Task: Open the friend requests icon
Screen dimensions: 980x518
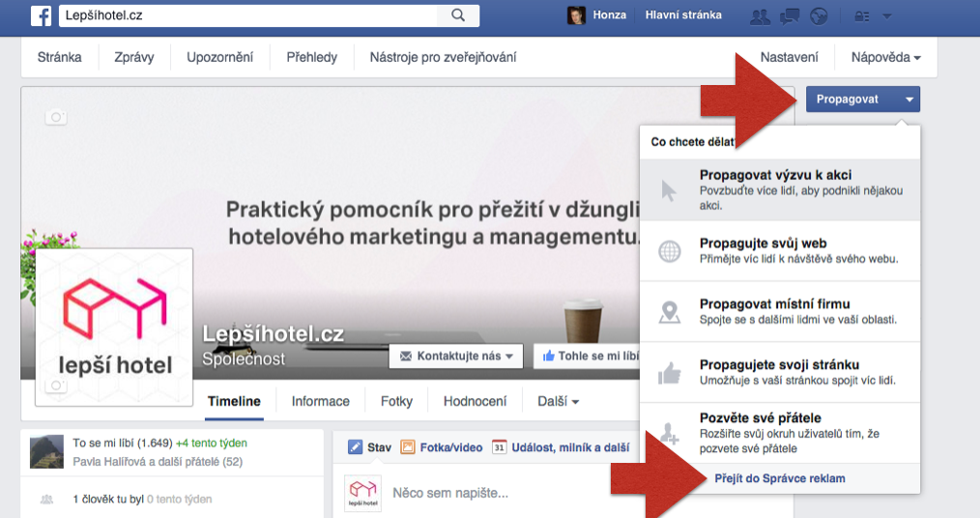Action: (x=760, y=16)
